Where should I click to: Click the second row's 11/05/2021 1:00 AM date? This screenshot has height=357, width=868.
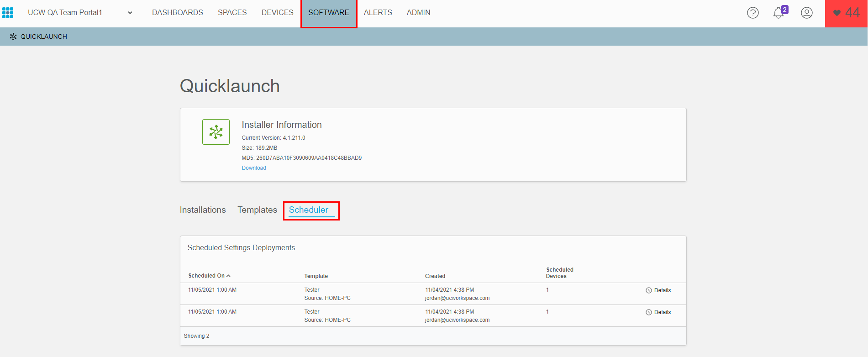(212, 312)
